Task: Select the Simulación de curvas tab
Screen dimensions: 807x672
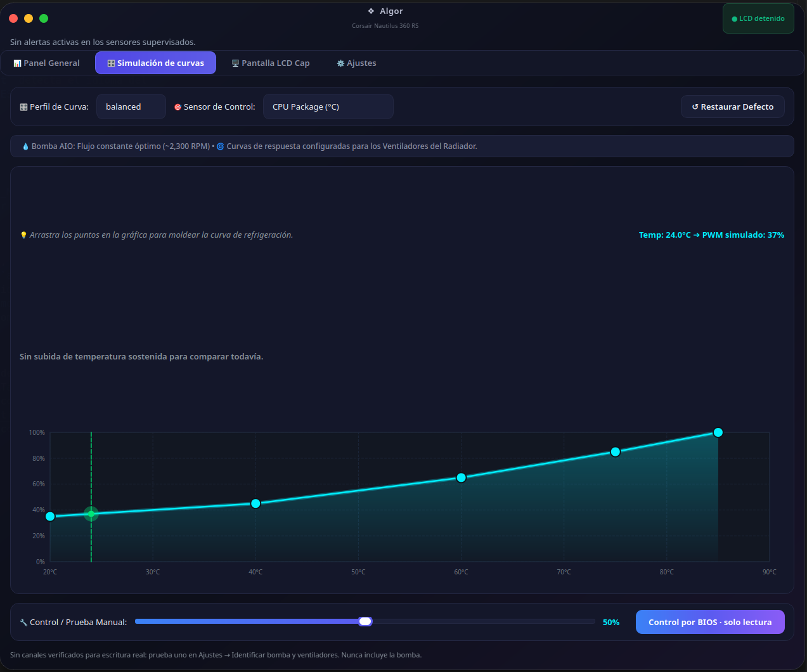Action: (x=155, y=63)
